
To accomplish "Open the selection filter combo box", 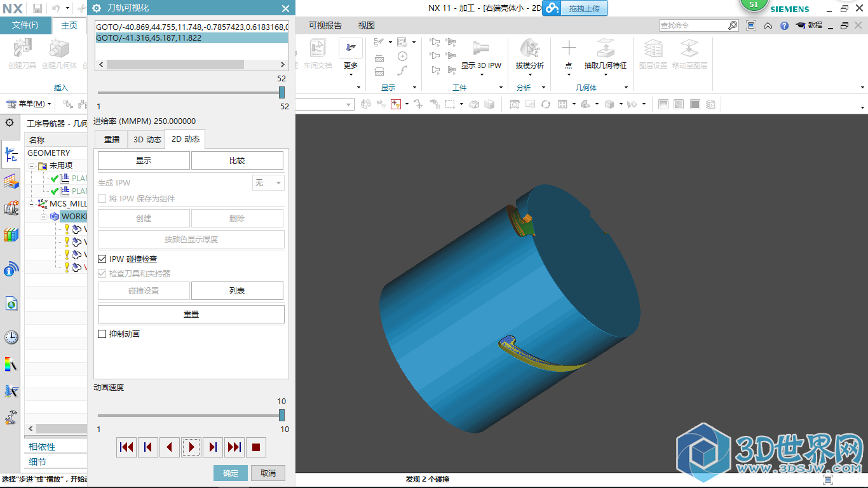I will coord(324,104).
